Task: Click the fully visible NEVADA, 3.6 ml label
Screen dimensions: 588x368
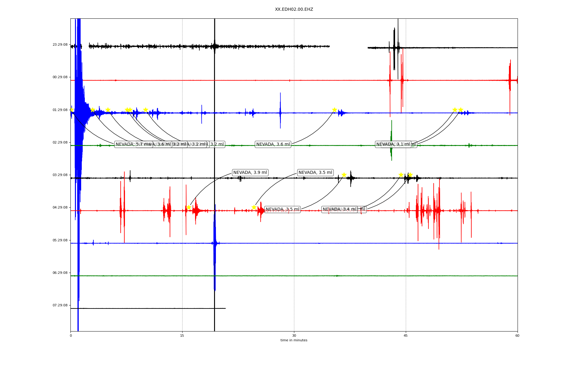Action: 273,144
